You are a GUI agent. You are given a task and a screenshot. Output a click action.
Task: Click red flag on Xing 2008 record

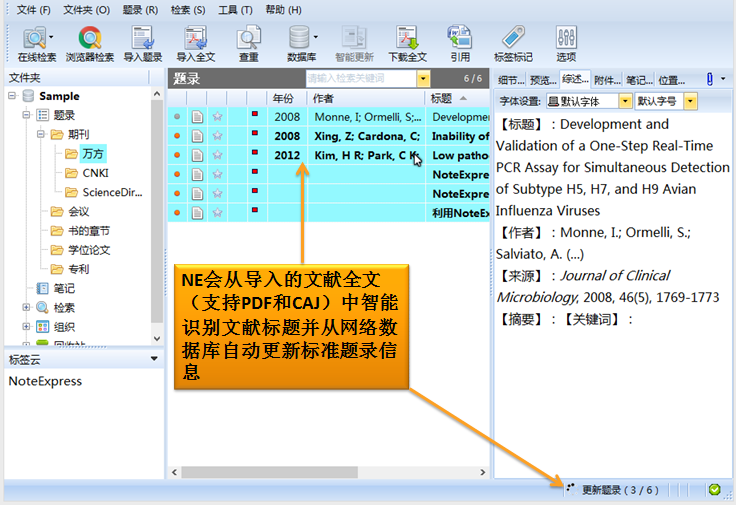pyautogui.click(x=255, y=133)
